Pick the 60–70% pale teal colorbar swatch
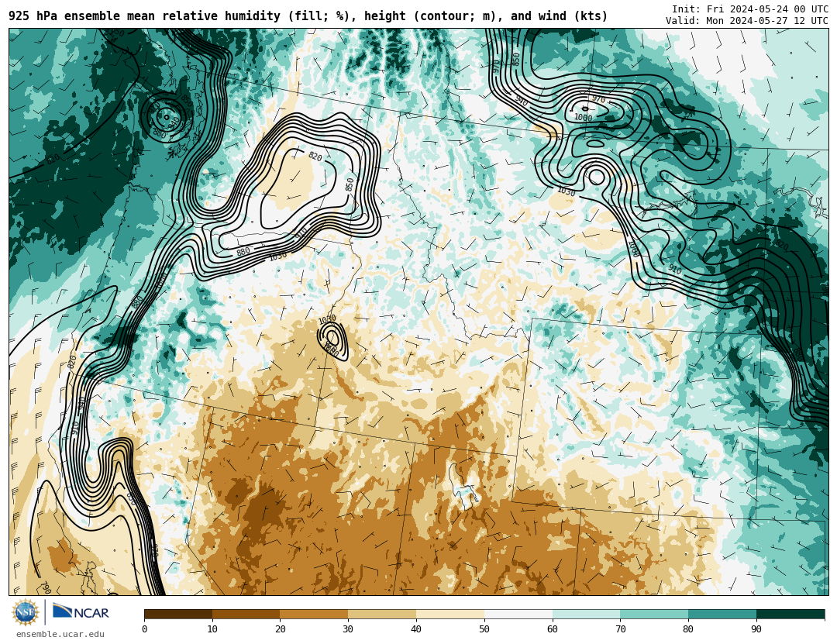This screenshot has height=644, width=837. coord(586,615)
